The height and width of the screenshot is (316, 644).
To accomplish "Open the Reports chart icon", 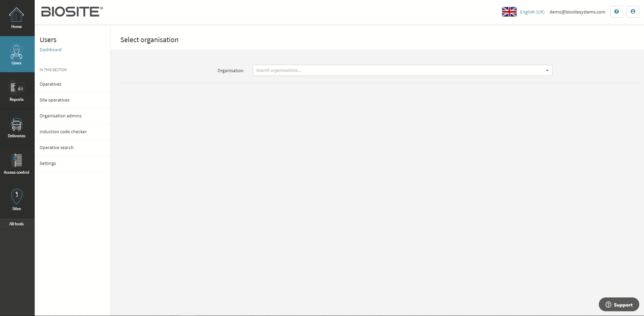I will [x=17, y=88].
